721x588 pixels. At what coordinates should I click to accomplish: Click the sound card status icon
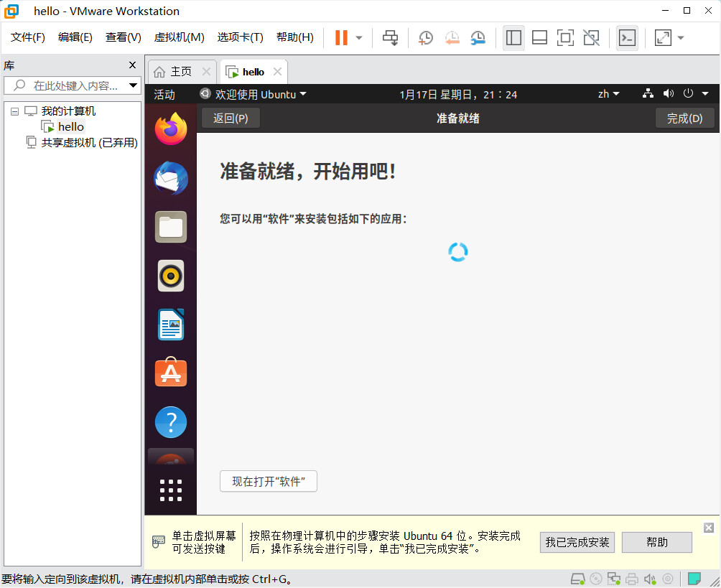coord(650,579)
